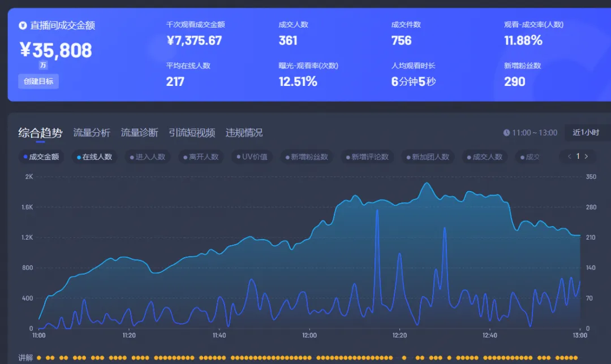The image size is (611, 364).
Task: Hide the 在线人数 series line
Action: pyautogui.click(x=94, y=157)
